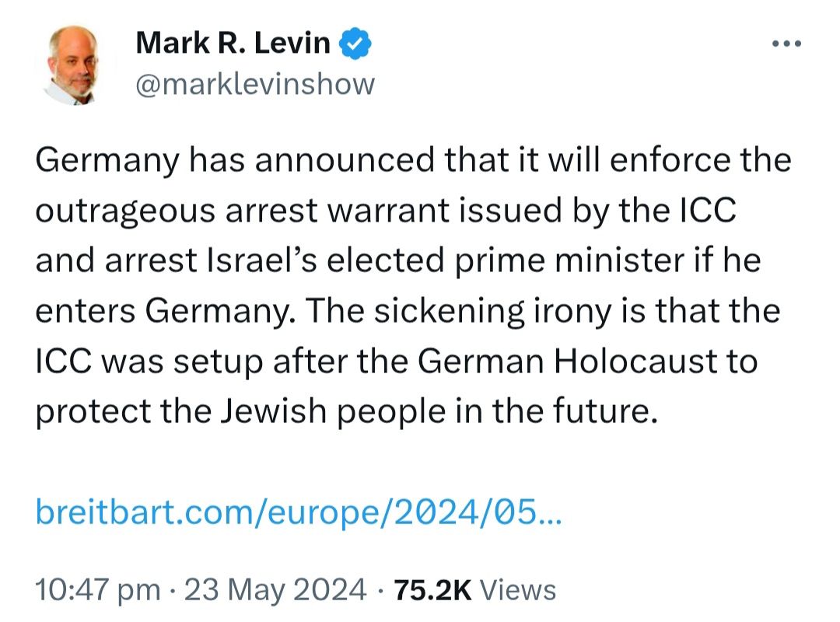Click the word announced in the tweet
The height and width of the screenshot is (622, 840).
pyautogui.click(x=345, y=160)
